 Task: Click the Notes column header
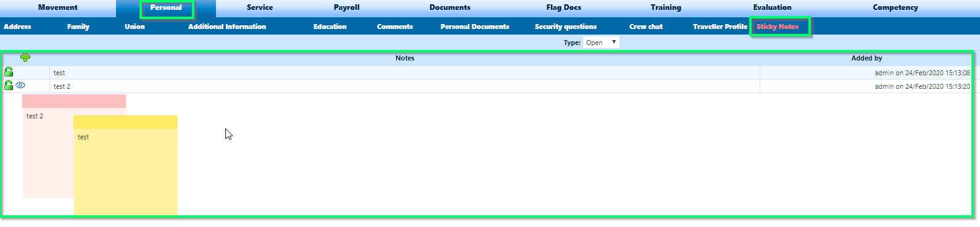405,58
